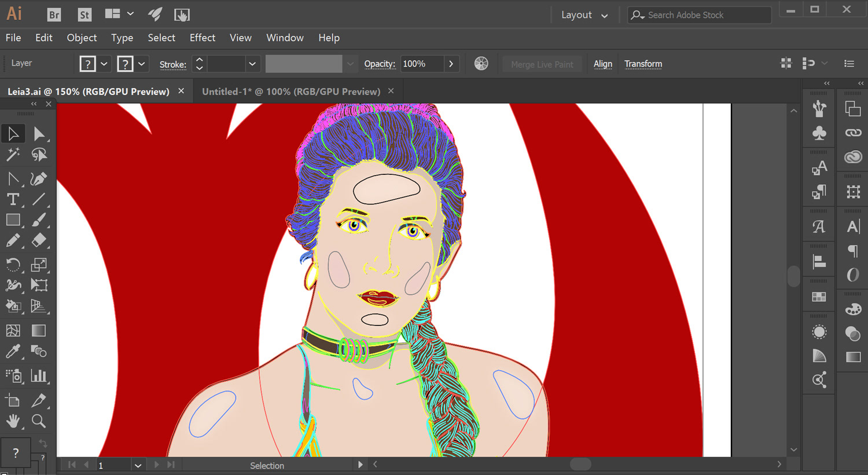
Task: Select the Zoom tool magnifier
Action: point(39,421)
